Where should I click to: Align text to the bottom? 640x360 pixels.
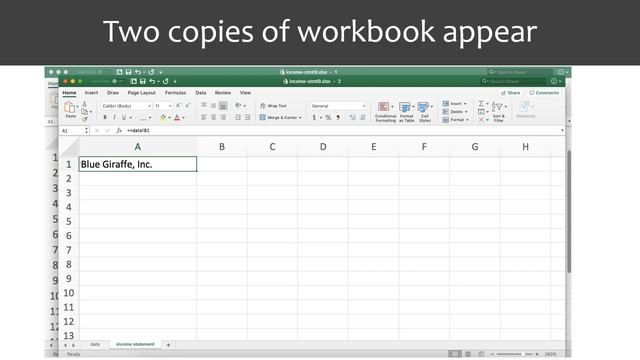click(223, 106)
